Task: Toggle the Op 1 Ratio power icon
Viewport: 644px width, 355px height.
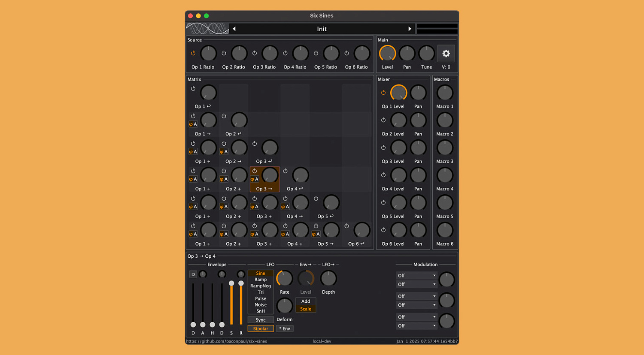Action: 193,53
